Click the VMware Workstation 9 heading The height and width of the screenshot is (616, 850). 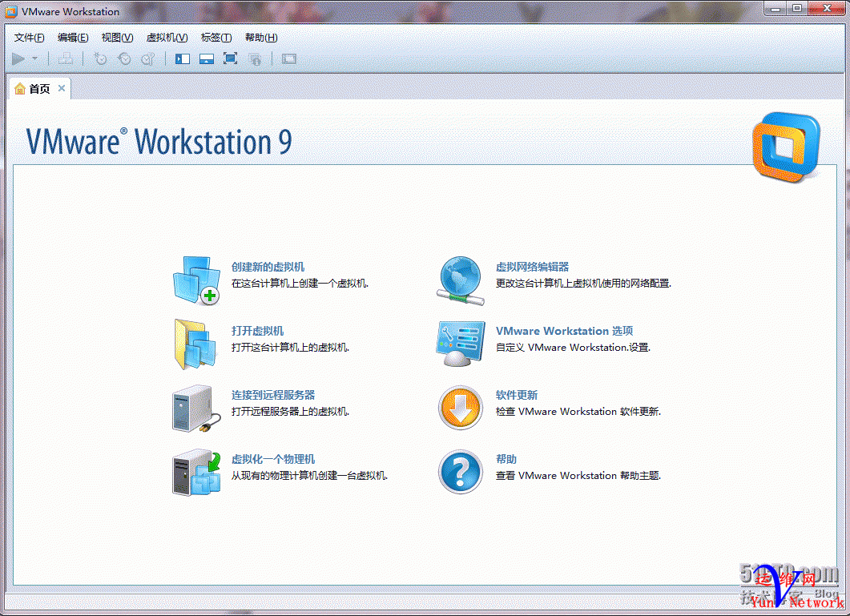(x=159, y=142)
